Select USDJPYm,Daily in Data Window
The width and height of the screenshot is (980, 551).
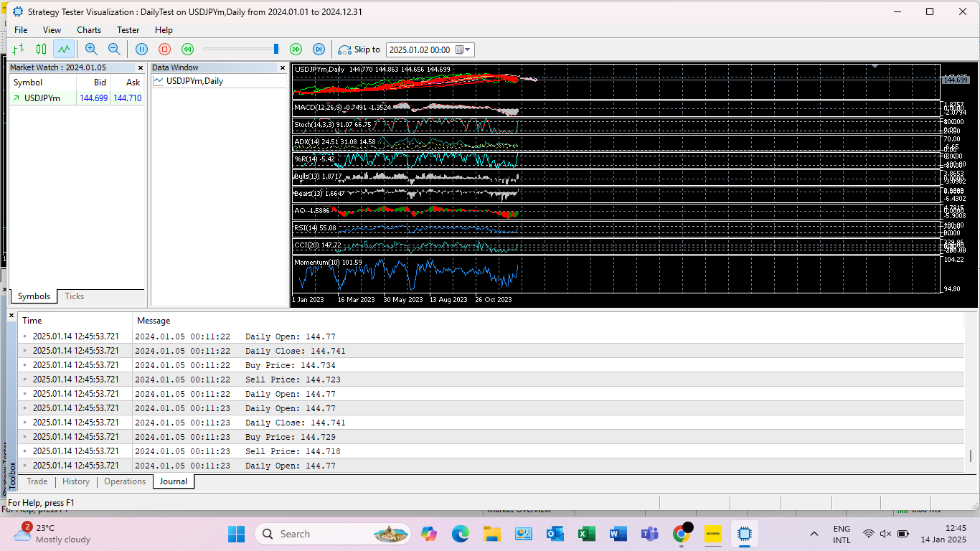194,81
